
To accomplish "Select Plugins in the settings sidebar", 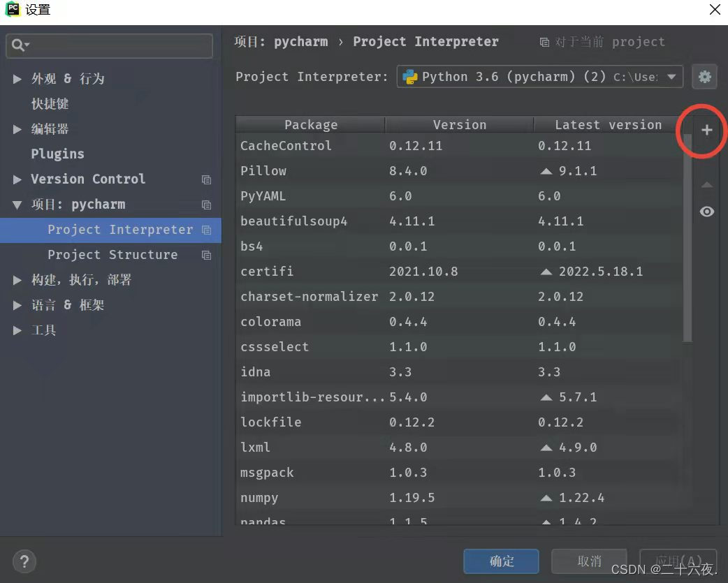I will [57, 154].
